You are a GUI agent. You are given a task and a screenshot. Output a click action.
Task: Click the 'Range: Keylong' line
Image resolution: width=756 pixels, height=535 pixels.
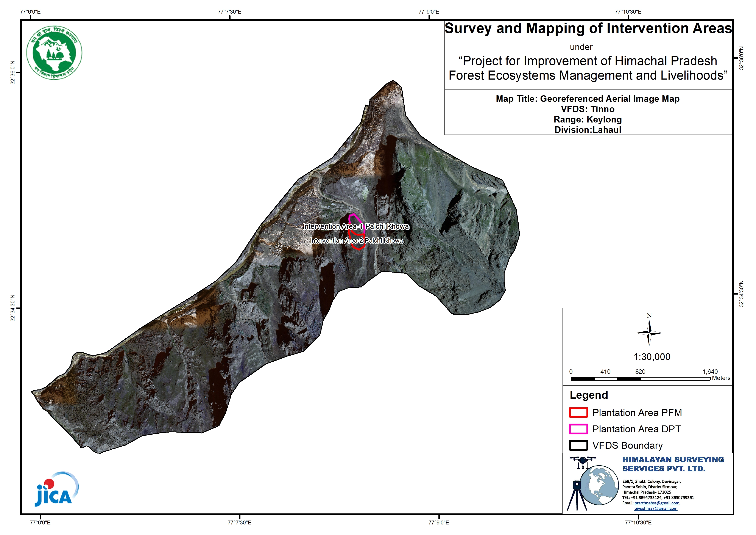[x=588, y=120]
